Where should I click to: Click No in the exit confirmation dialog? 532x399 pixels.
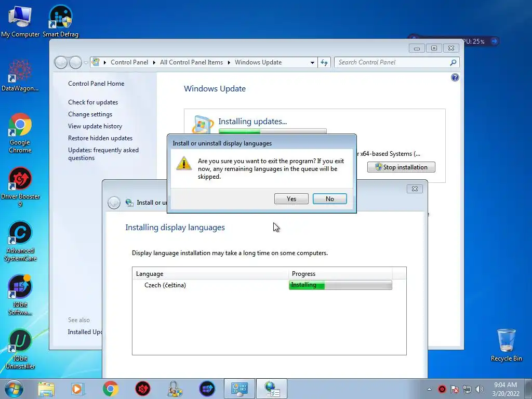pos(329,199)
